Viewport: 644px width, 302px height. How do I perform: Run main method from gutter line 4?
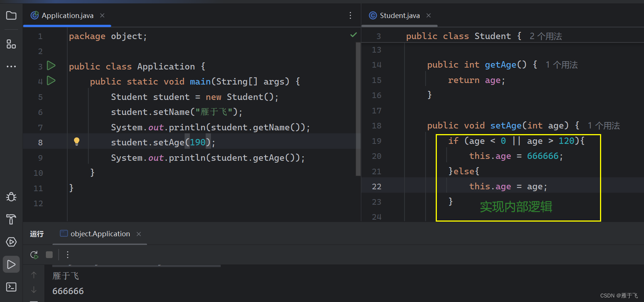click(x=51, y=80)
